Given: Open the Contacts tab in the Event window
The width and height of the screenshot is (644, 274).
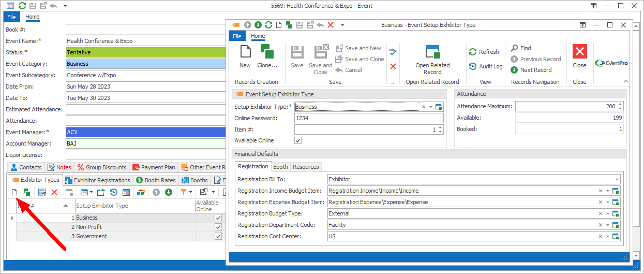Looking at the screenshot, I should [26, 167].
